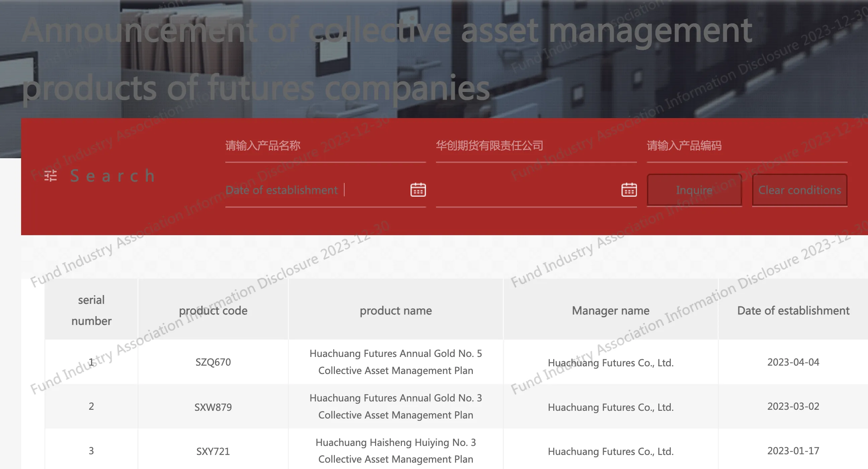Select product code SZQ670
868x469 pixels.
point(213,362)
